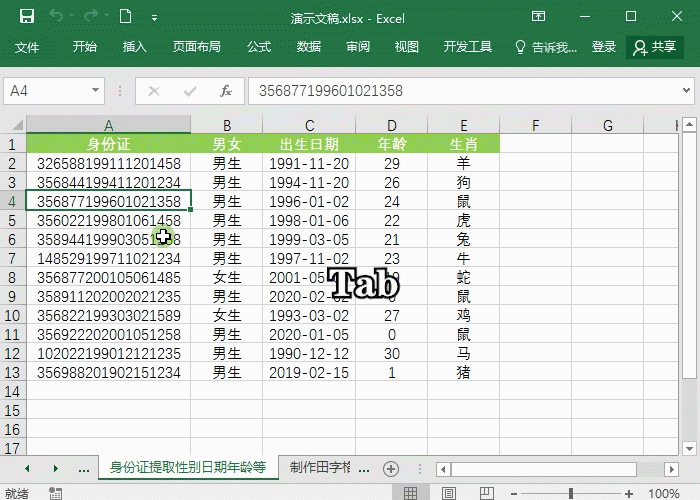Click the Redo arrow icon

(91, 17)
